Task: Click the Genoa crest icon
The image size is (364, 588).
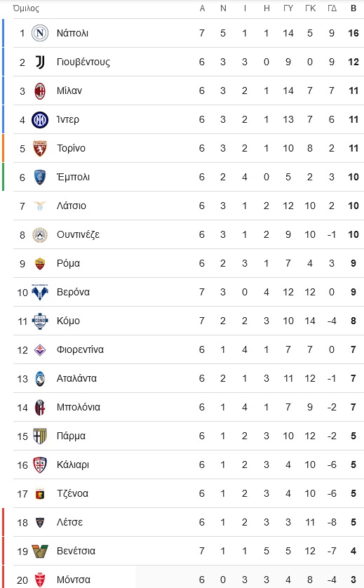Action: (40, 494)
